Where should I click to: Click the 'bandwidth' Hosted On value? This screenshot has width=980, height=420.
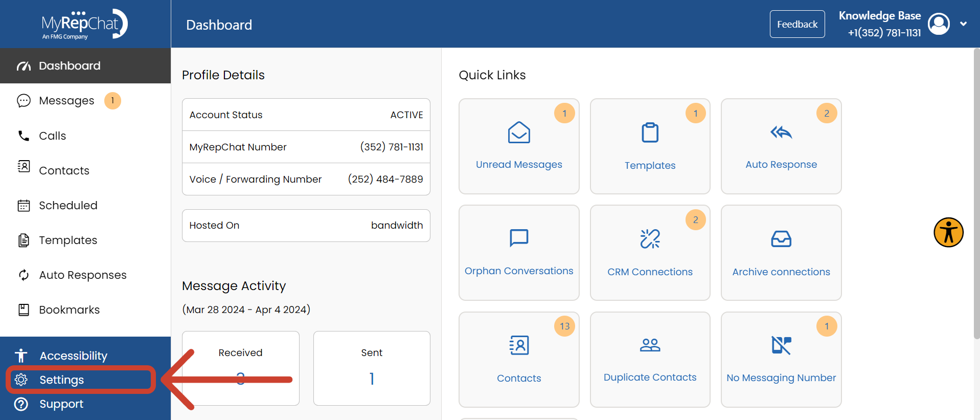pos(397,226)
